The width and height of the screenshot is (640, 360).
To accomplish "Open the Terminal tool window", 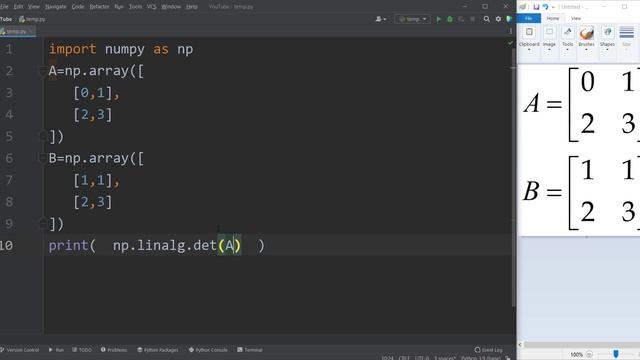I will (x=250, y=350).
